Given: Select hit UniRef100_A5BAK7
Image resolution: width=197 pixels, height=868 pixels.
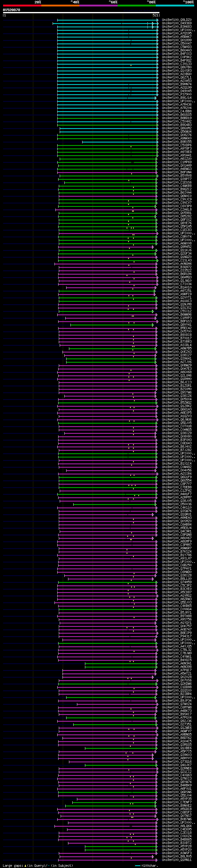Looking at the screenshot, I should click(177, 37).
